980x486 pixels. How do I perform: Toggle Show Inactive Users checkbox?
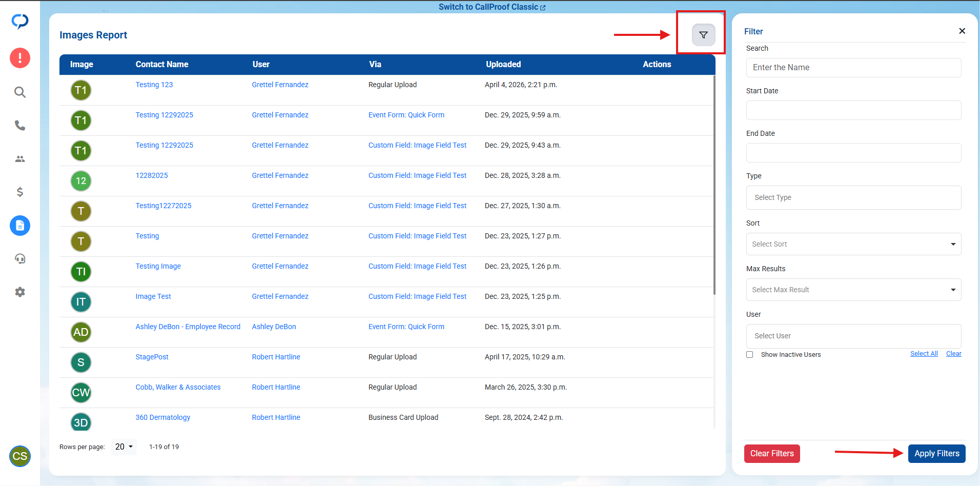point(749,354)
